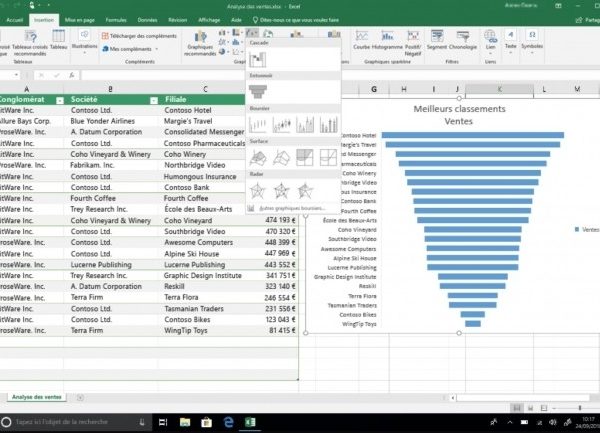The image size is (600, 433).
Task: Select the contour surface chart
Action: [x=305, y=158]
